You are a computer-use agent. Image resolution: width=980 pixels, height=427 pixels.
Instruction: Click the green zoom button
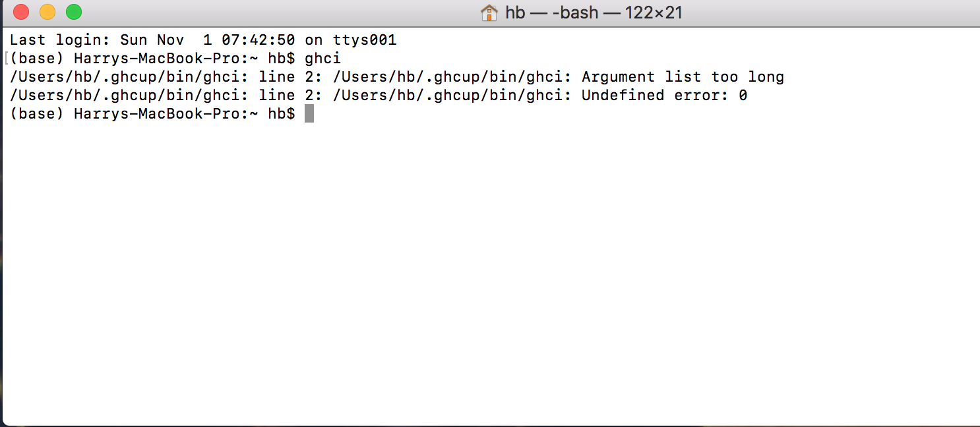coord(73,12)
